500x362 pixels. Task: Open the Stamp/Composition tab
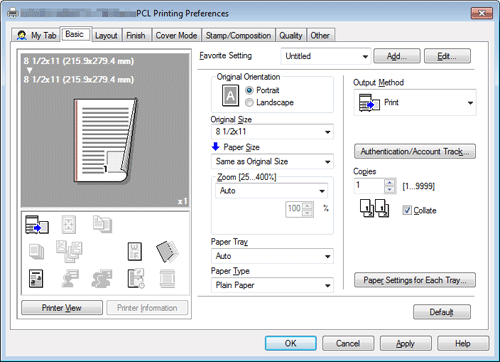[x=238, y=35]
